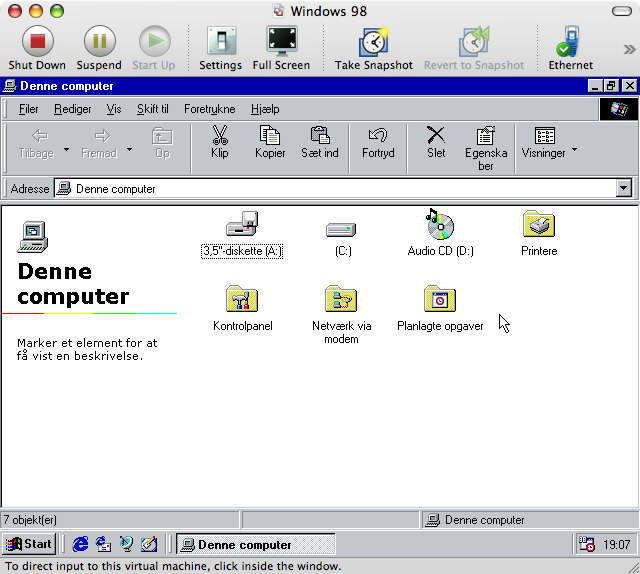Expand the Fremad history dropdown arrow
Image resolution: width=640 pixels, height=574 pixels.
coord(129,149)
